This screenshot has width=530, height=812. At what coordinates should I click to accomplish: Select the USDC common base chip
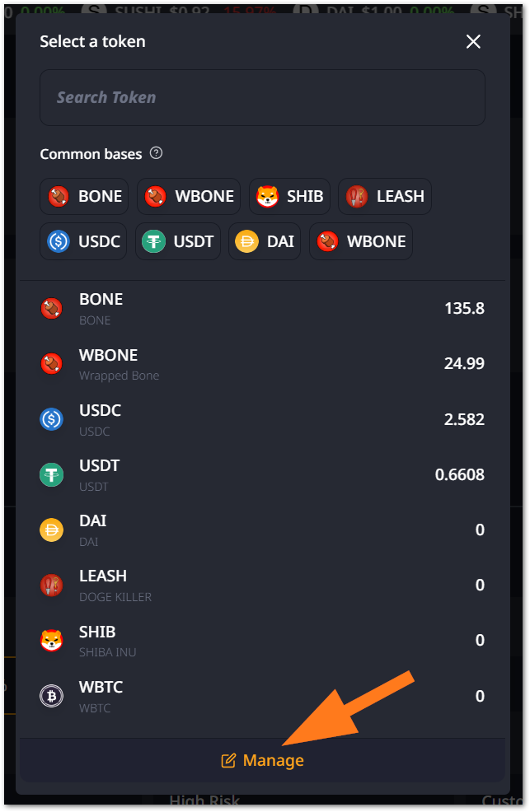point(84,241)
